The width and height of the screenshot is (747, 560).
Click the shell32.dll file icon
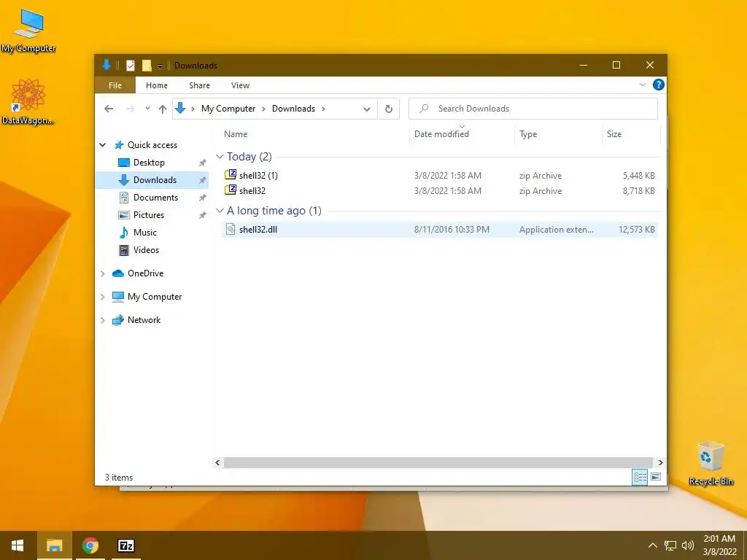(x=231, y=229)
